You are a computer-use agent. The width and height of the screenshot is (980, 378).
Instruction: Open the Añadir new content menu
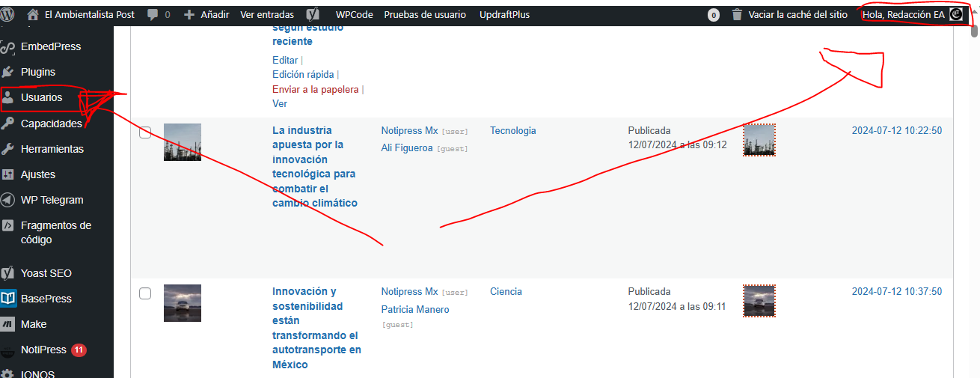(x=206, y=14)
